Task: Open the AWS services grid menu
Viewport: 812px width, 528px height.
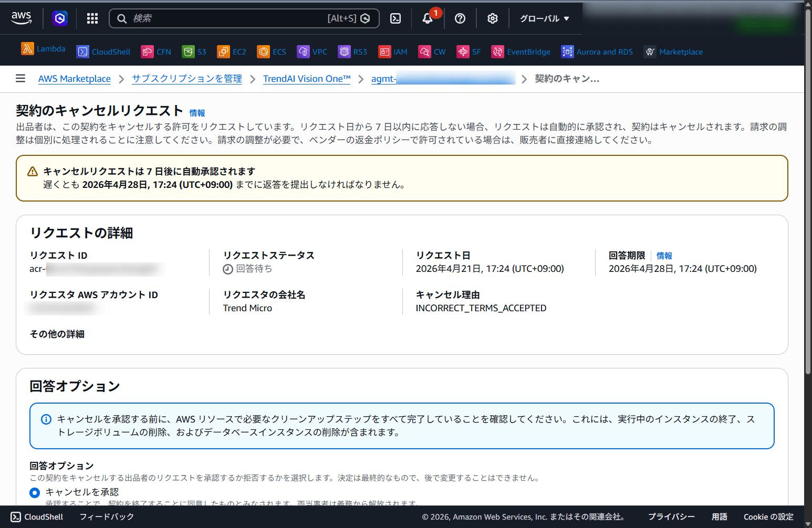Action: pyautogui.click(x=92, y=18)
